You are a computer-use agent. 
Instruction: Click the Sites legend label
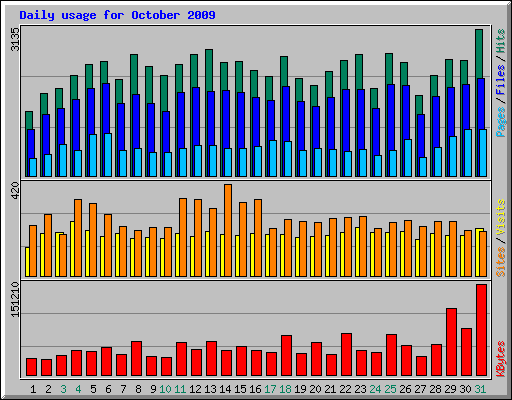[x=501, y=262]
